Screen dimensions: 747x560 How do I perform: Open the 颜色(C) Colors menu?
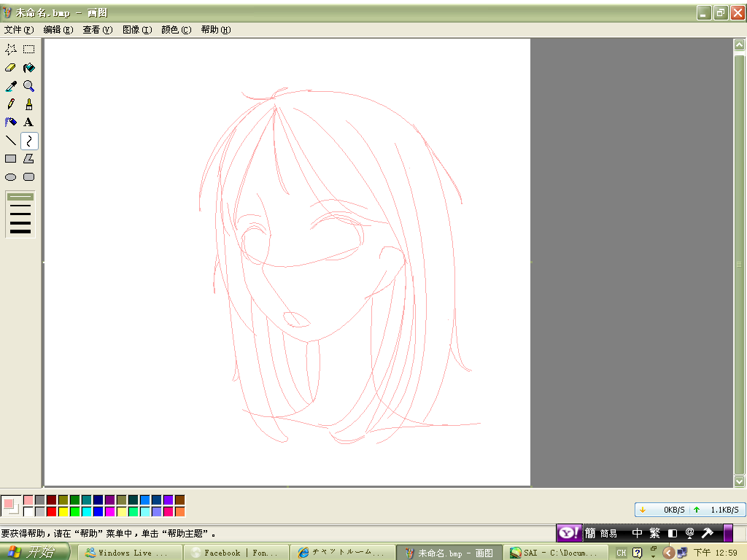pos(177,29)
